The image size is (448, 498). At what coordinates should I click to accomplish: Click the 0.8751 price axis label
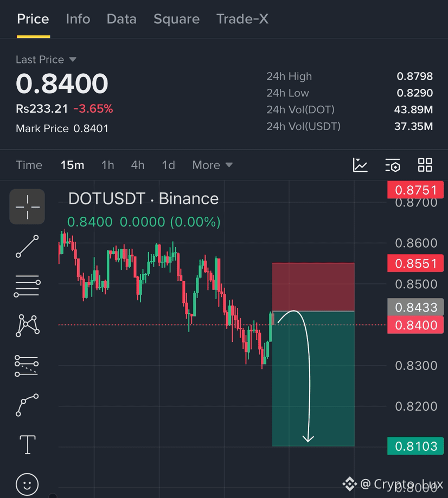tap(415, 190)
